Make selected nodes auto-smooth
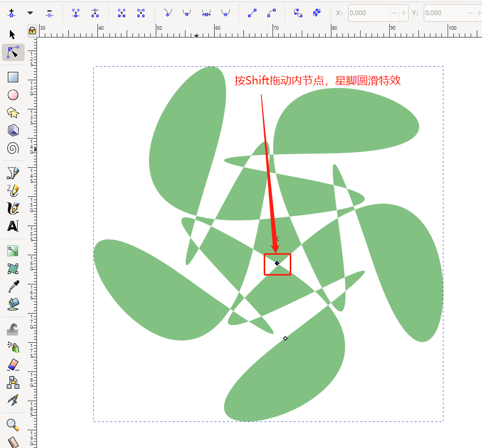This screenshot has width=482, height=448. click(225, 13)
